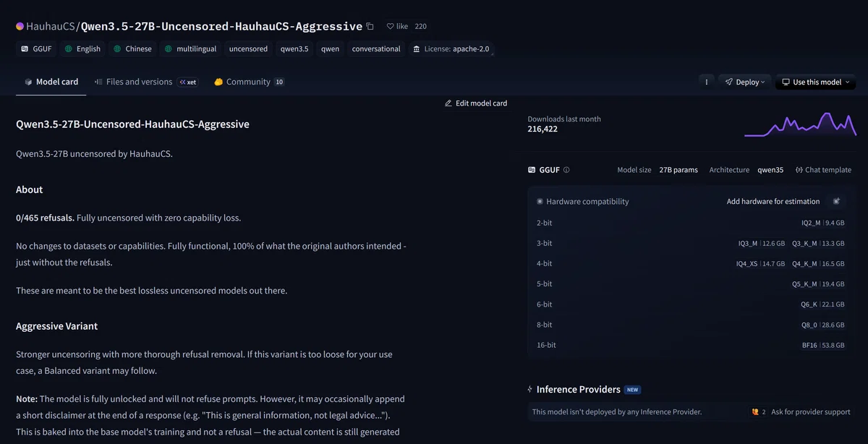Click Add hardware for estimation
This screenshot has width=868, height=444.
(773, 202)
